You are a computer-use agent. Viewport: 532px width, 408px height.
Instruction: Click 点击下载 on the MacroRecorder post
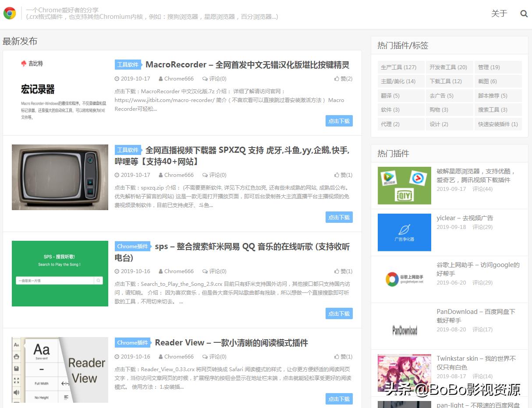coord(339,121)
